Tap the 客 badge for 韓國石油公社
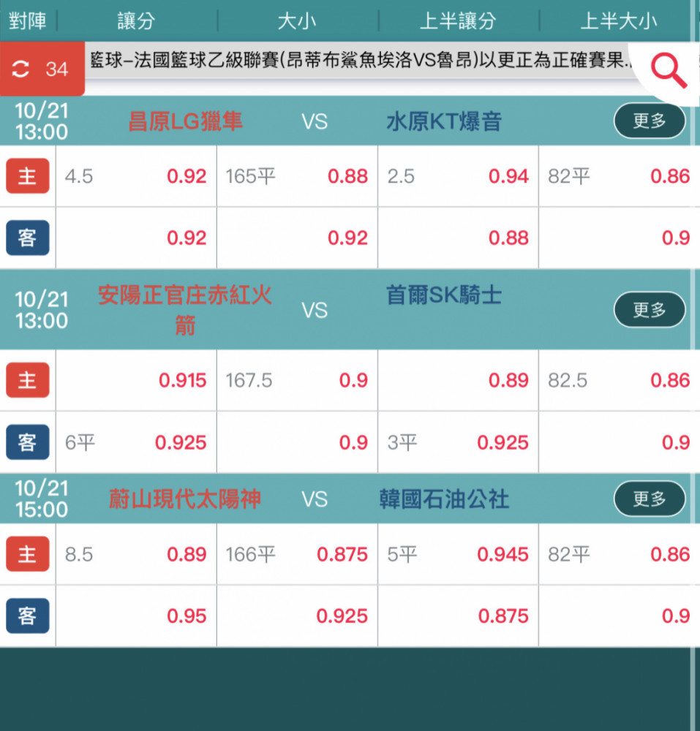This screenshot has height=731, width=700. (x=28, y=616)
